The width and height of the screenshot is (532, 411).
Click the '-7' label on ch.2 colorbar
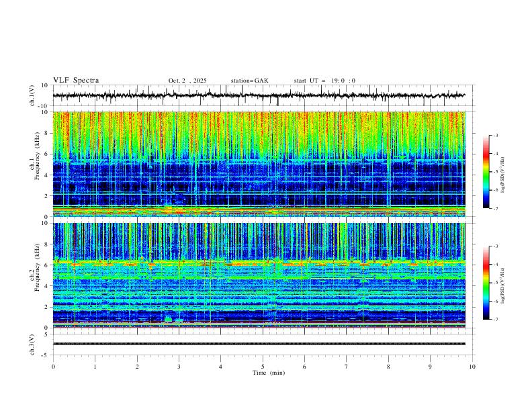(495, 320)
